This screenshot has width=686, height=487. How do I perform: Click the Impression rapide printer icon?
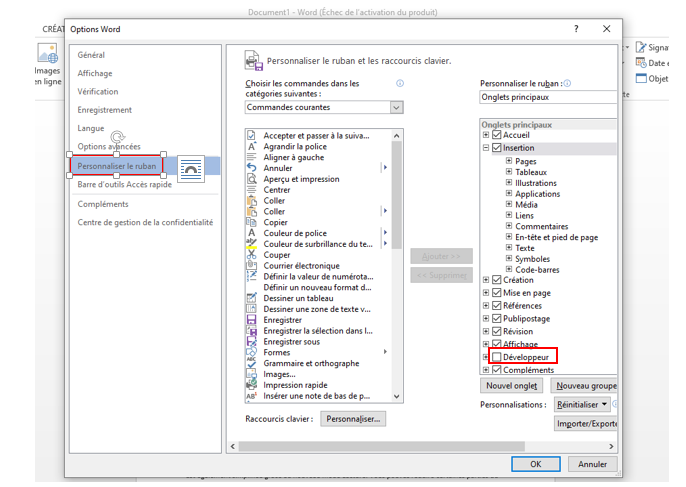(x=252, y=385)
